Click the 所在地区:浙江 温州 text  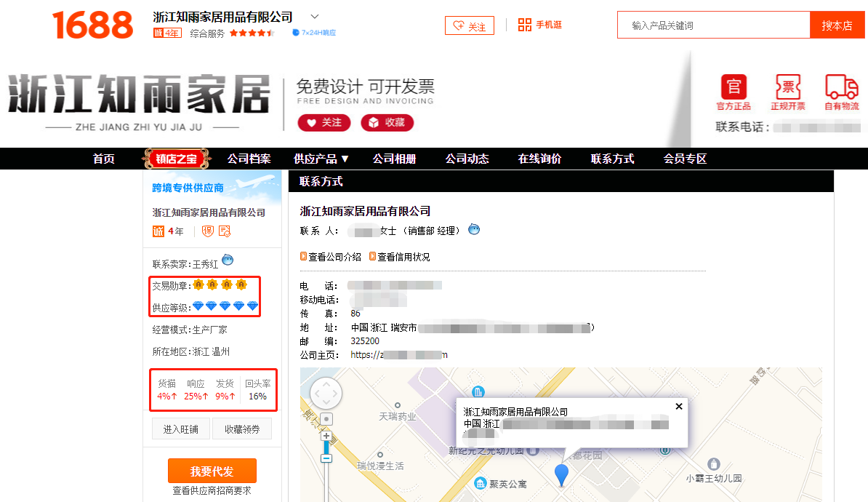tap(191, 351)
